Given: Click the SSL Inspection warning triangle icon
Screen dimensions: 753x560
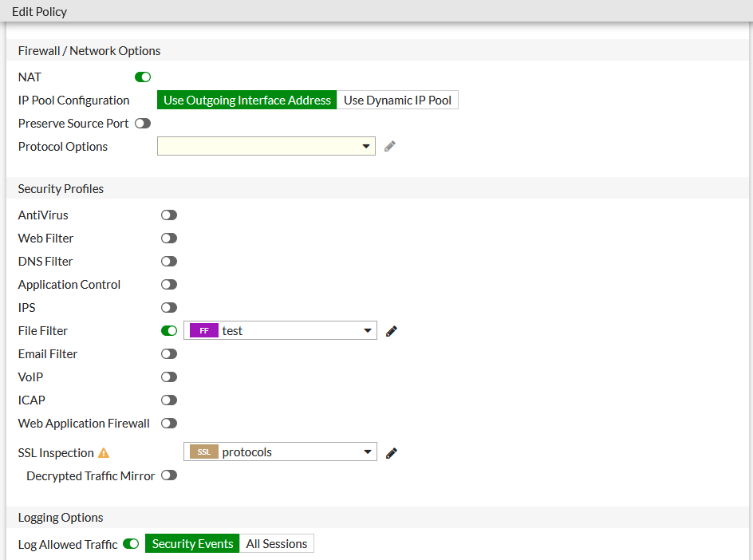Looking at the screenshot, I should [103, 453].
